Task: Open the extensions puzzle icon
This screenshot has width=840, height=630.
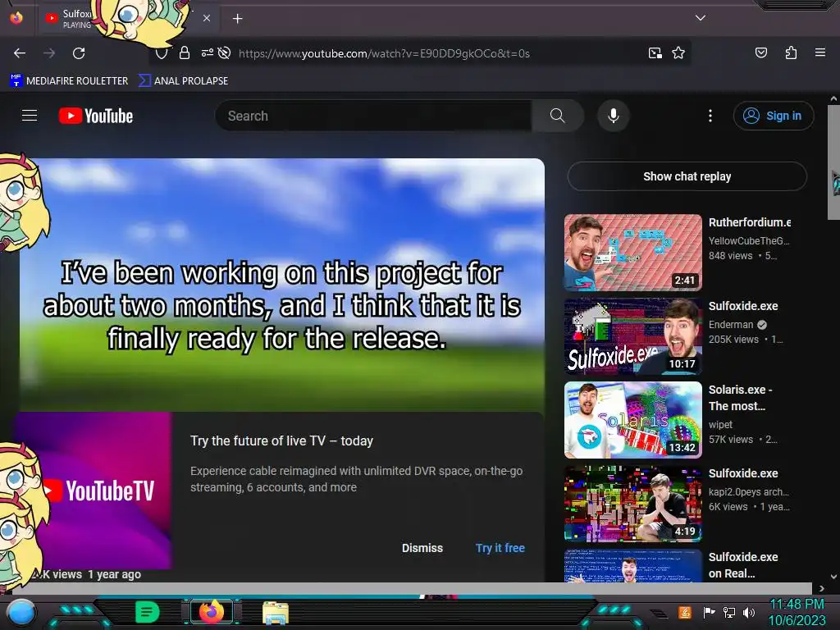Action: click(x=791, y=52)
